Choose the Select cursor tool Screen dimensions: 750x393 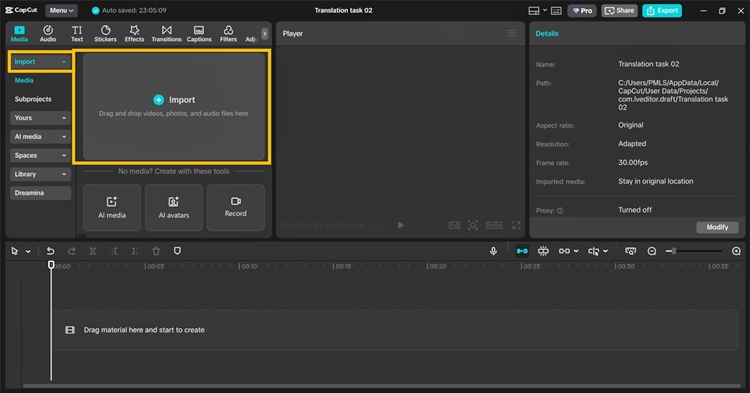pos(14,251)
